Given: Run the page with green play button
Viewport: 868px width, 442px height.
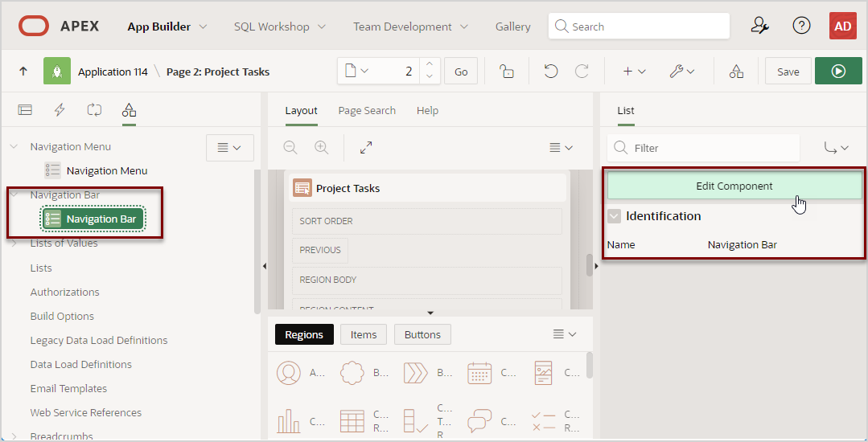Looking at the screenshot, I should (x=838, y=71).
